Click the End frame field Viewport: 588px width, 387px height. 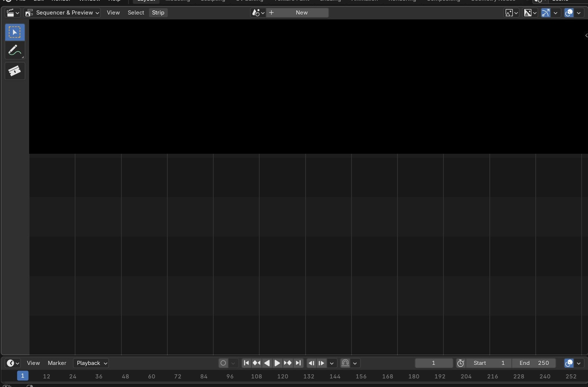tap(534, 363)
